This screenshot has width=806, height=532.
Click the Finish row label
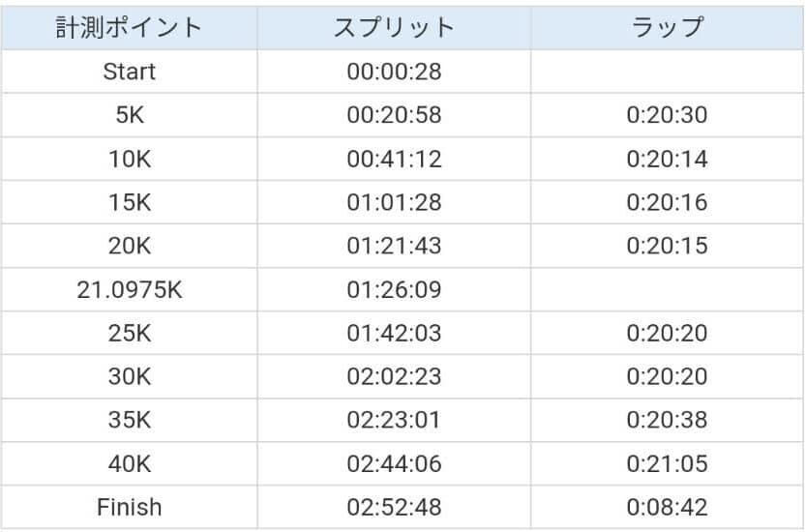pos(130,507)
